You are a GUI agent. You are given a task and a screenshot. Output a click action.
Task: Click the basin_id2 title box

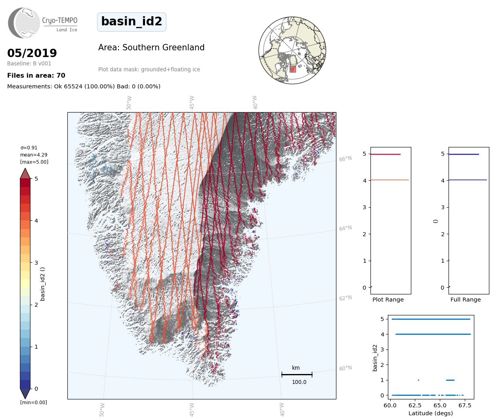[132, 22]
